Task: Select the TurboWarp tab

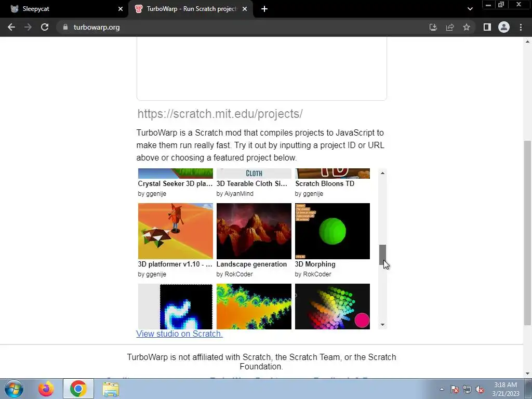Action: coord(191,9)
